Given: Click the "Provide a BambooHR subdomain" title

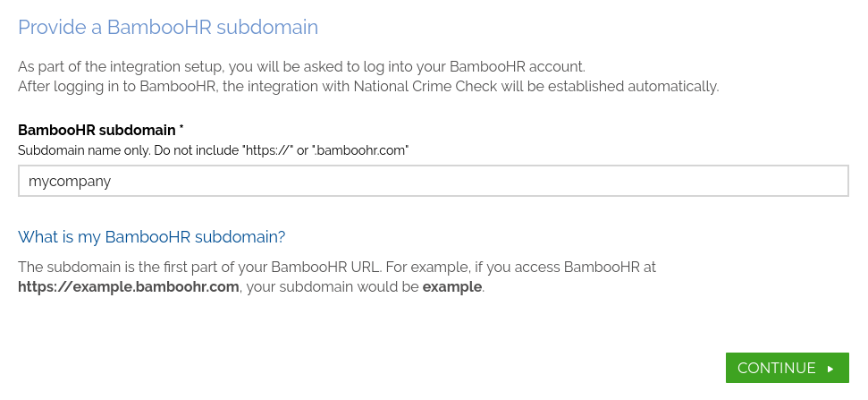Looking at the screenshot, I should 168,27.
